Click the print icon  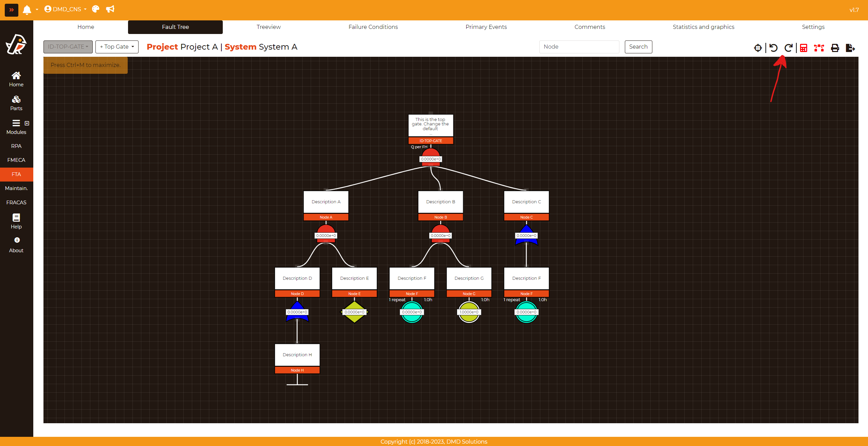coord(835,48)
